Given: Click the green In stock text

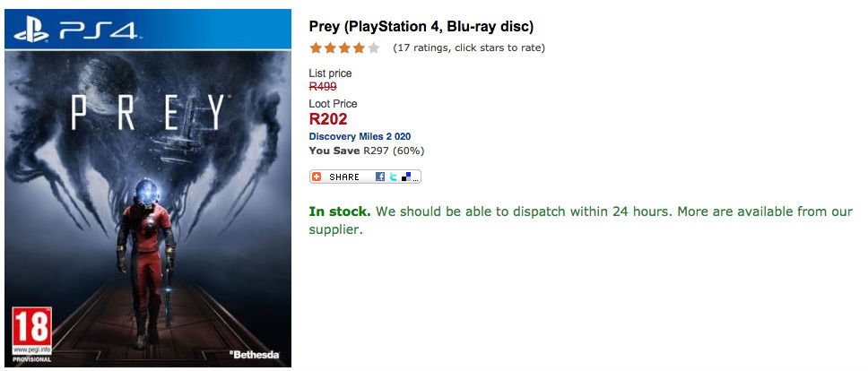Looking at the screenshot, I should coord(340,212).
